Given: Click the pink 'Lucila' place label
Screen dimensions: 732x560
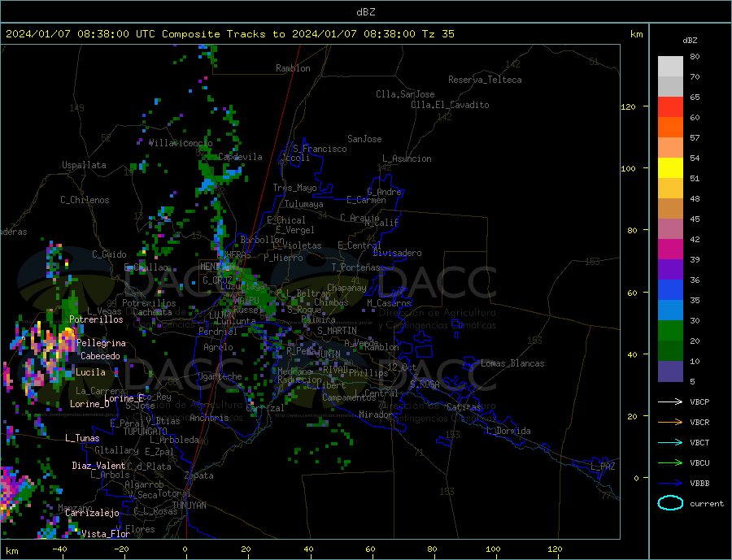Looking at the screenshot, I should (x=90, y=372).
